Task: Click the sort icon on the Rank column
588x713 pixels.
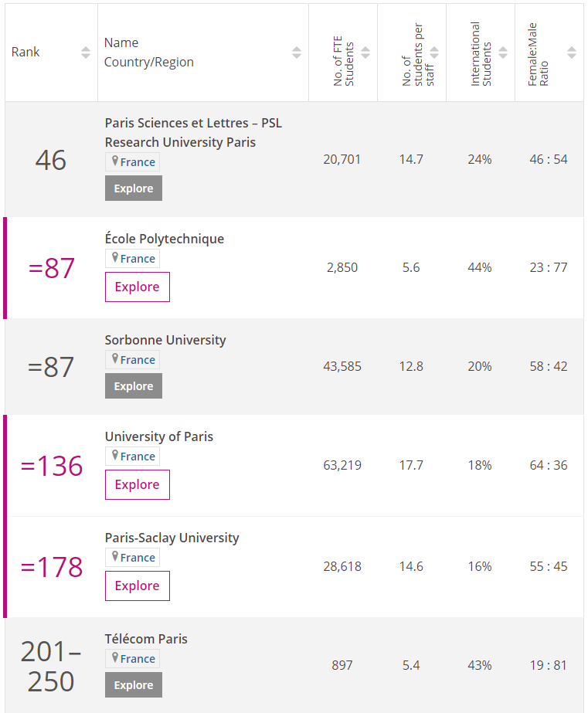Action: point(85,52)
